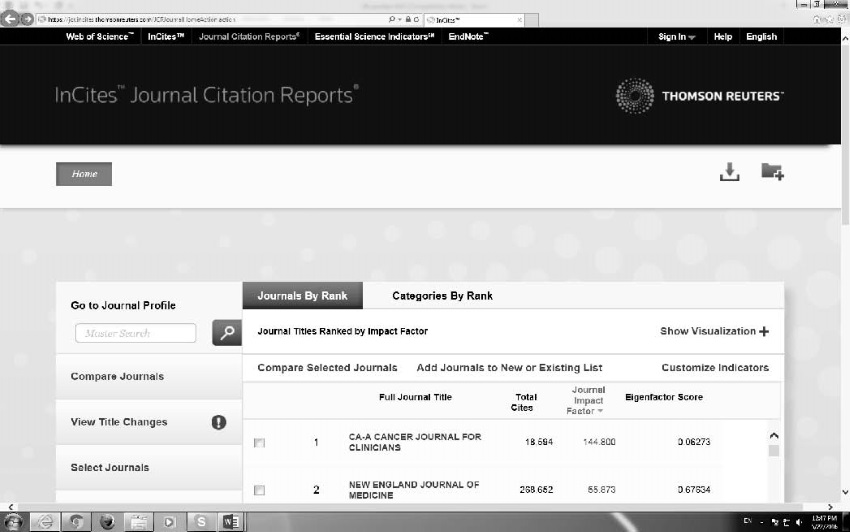Open Journal Citation Reports nav item
The image size is (850, 532).
click(249, 36)
